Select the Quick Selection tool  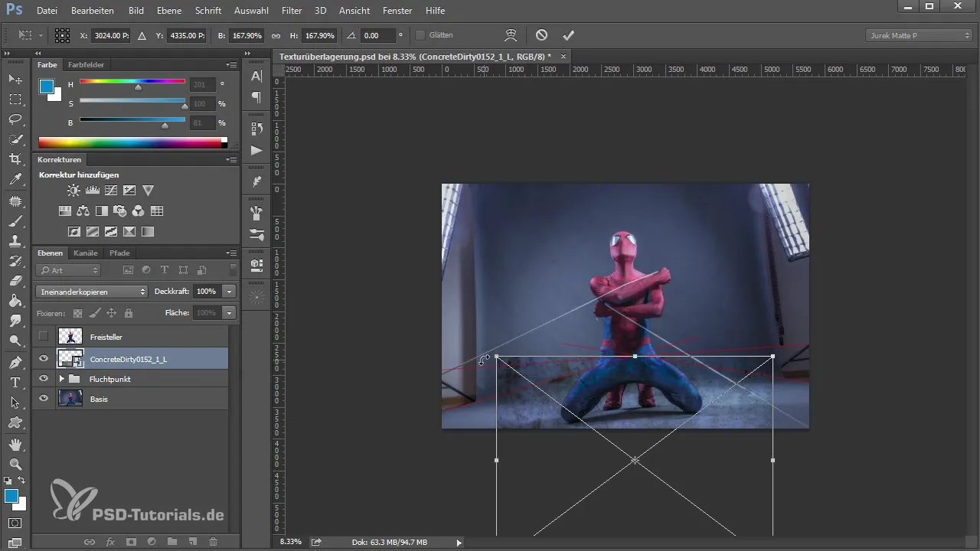click(x=15, y=139)
